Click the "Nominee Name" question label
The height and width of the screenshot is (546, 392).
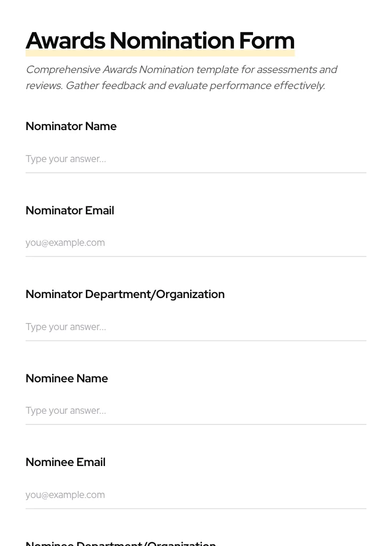point(67,379)
